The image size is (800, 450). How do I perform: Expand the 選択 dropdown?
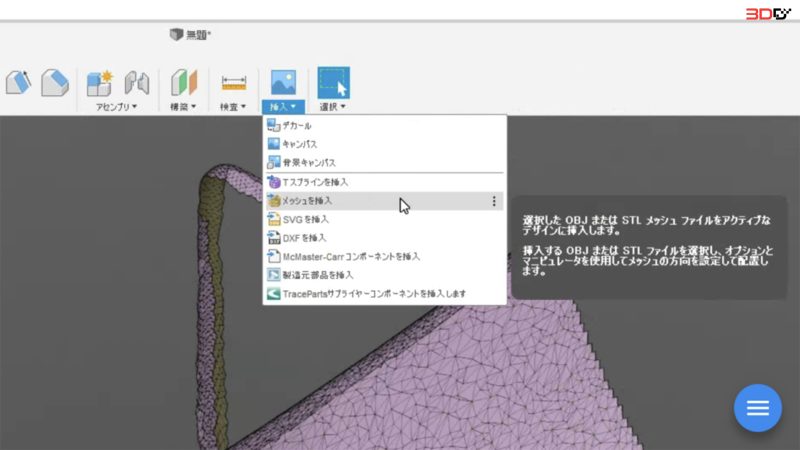[x=333, y=107]
